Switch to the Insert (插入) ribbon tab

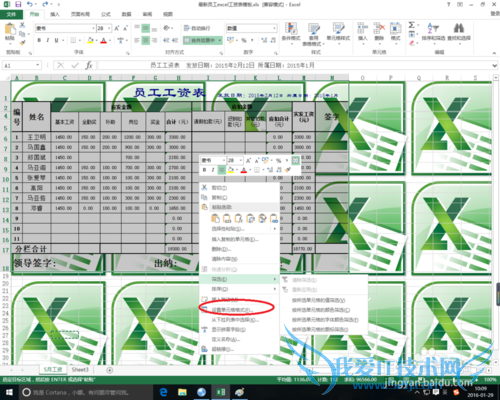pos(55,14)
